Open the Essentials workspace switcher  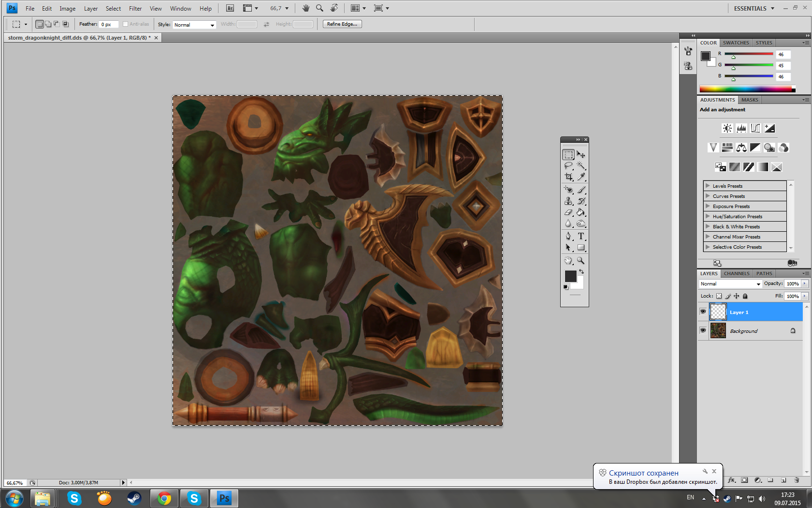pyautogui.click(x=754, y=8)
